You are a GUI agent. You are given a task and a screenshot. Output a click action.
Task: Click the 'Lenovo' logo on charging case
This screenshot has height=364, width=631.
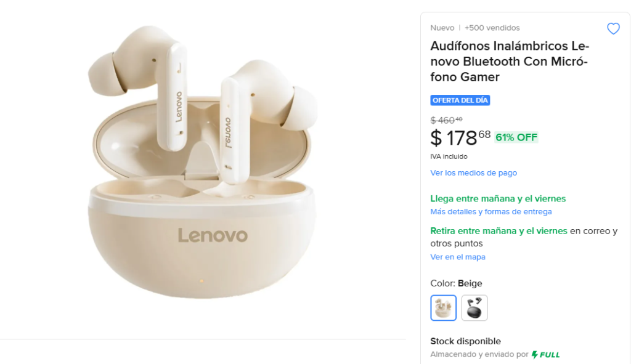pos(213,235)
